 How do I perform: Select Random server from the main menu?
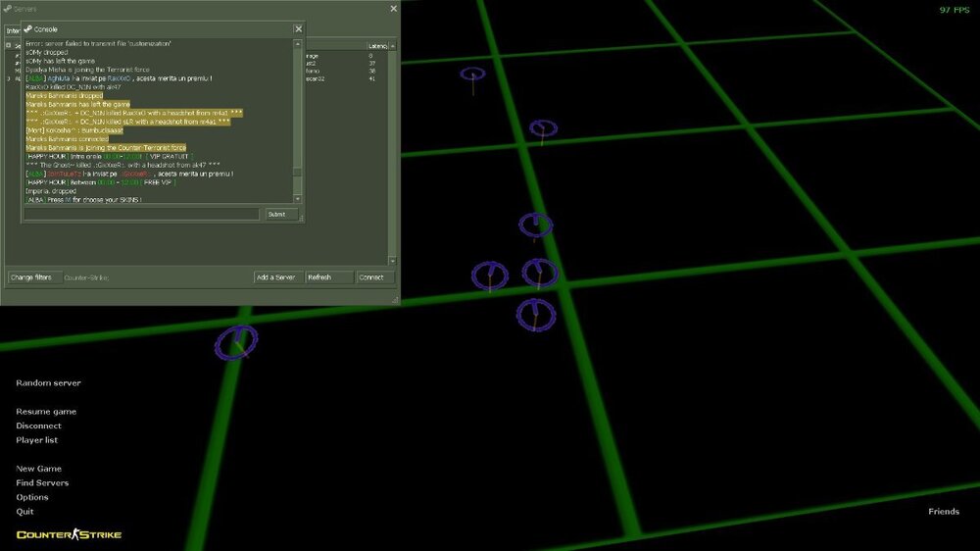tap(49, 383)
